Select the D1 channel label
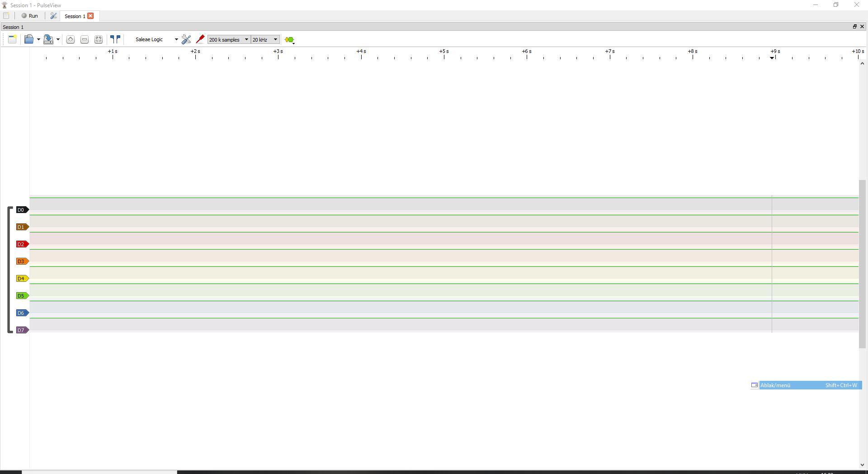868x474 pixels. [x=23, y=227]
